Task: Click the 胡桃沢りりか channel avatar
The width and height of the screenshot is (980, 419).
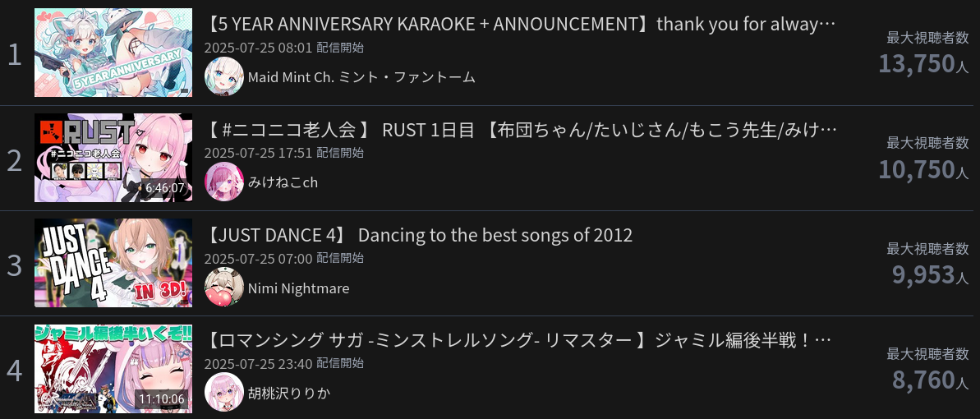Action: (224, 393)
